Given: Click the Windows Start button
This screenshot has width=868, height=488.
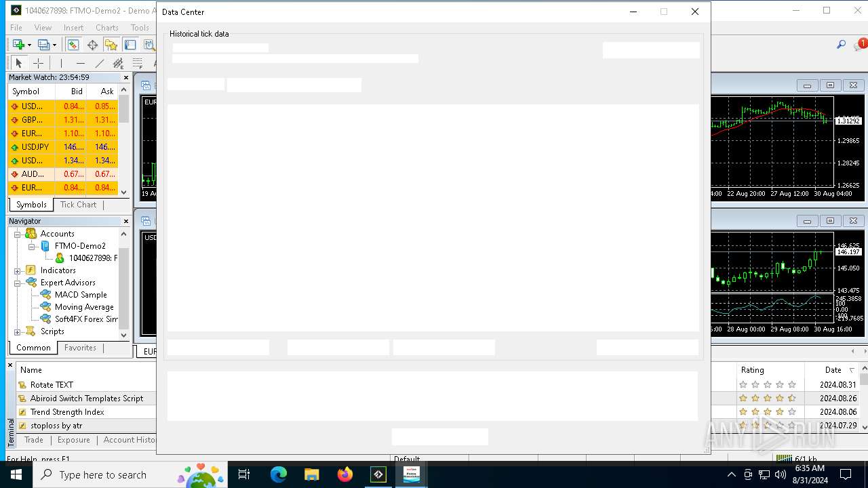Looking at the screenshot, I should click(x=16, y=474).
